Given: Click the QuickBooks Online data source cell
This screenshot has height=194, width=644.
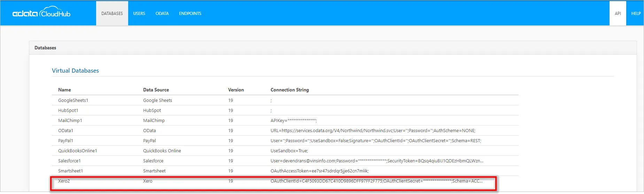Looking at the screenshot, I should pos(162,151).
